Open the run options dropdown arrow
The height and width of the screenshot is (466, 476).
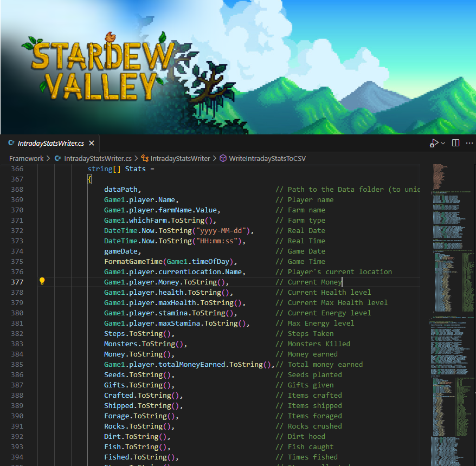(x=443, y=143)
